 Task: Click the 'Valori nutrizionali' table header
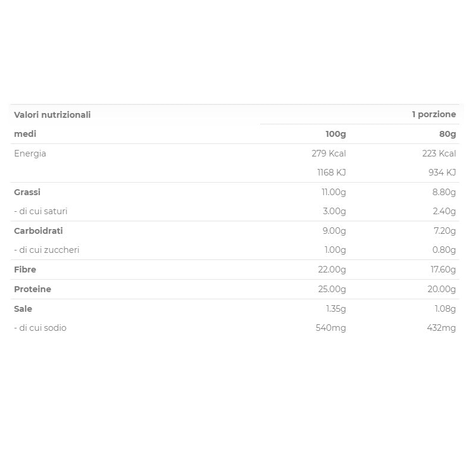point(52,115)
